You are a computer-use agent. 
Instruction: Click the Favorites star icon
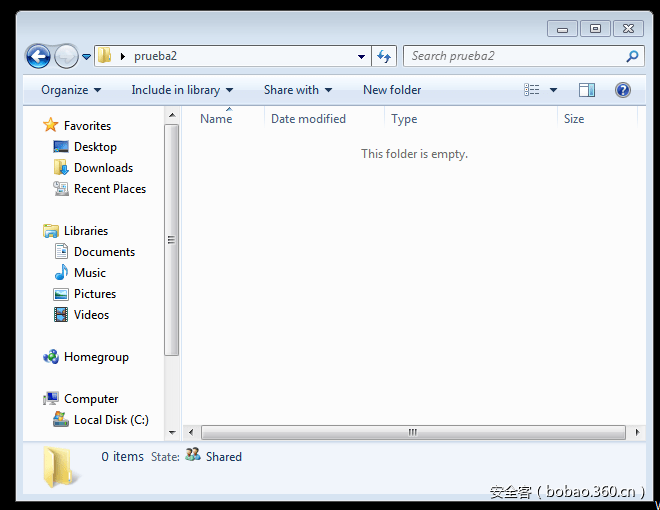pos(51,125)
